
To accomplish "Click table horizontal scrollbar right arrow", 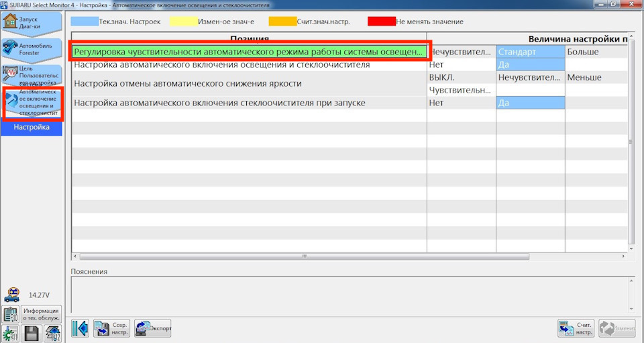I will click(x=623, y=256).
